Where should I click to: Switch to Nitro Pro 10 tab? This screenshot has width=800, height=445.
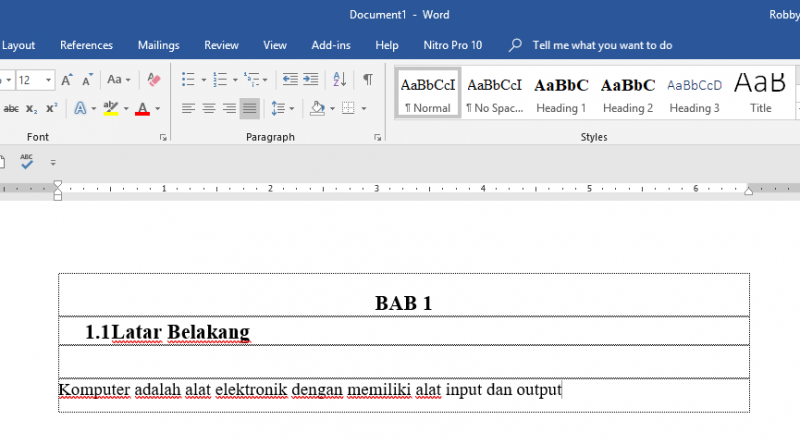coord(453,45)
